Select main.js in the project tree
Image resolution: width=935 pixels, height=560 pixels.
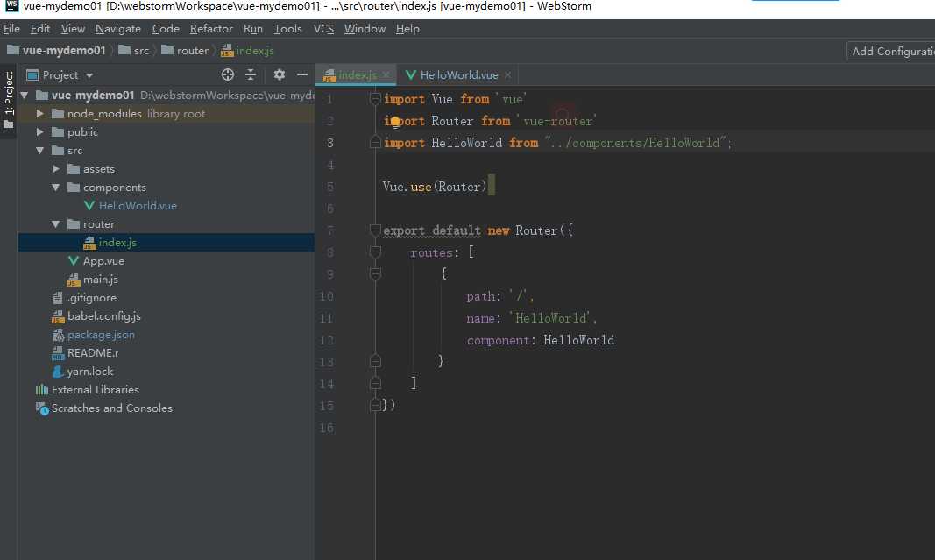pyautogui.click(x=100, y=279)
